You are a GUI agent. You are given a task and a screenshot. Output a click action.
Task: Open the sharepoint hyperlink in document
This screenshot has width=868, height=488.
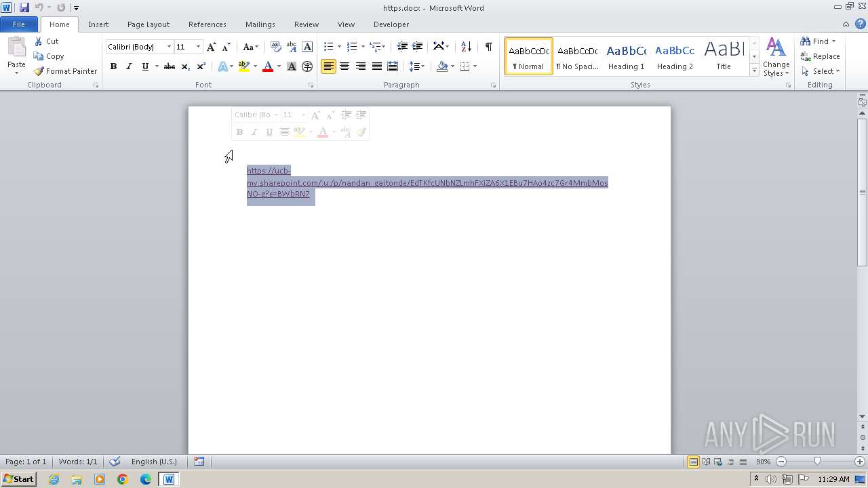tap(427, 183)
